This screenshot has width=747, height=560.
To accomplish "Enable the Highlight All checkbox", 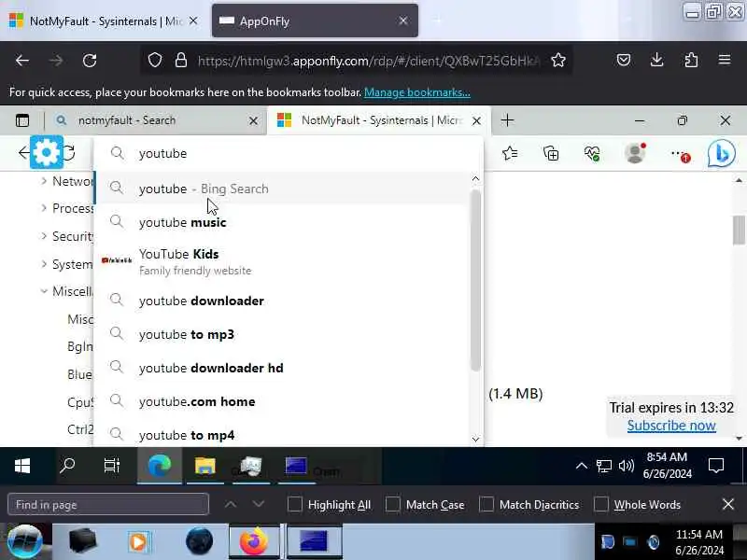I will 295,504.
